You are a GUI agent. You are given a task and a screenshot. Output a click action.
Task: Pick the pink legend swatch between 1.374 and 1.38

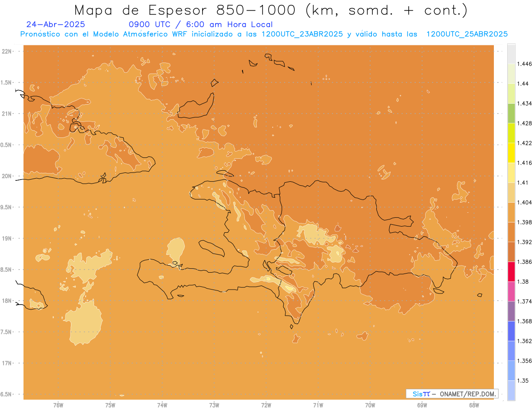(511, 291)
